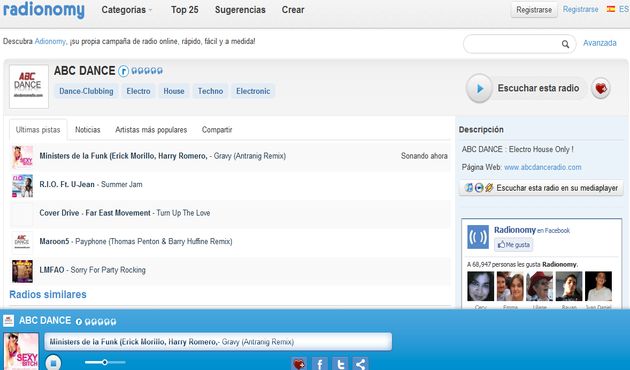Open Avanzada advanced search

[x=599, y=43]
